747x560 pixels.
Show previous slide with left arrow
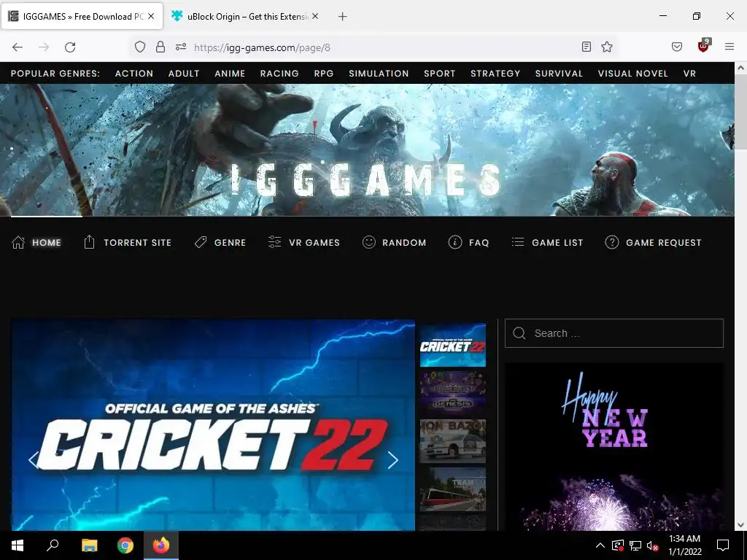click(x=34, y=459)
